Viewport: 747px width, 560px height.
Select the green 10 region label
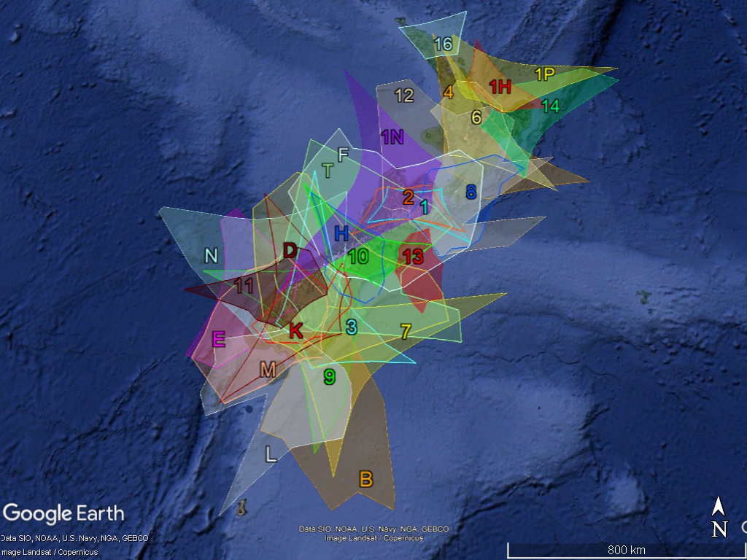pos(357,256)
